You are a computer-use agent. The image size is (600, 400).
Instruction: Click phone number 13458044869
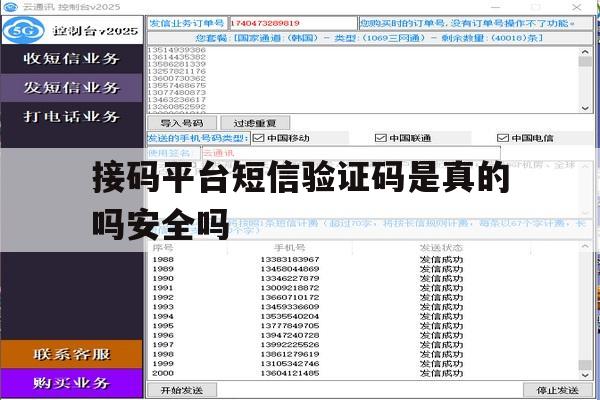coord(290,269)
